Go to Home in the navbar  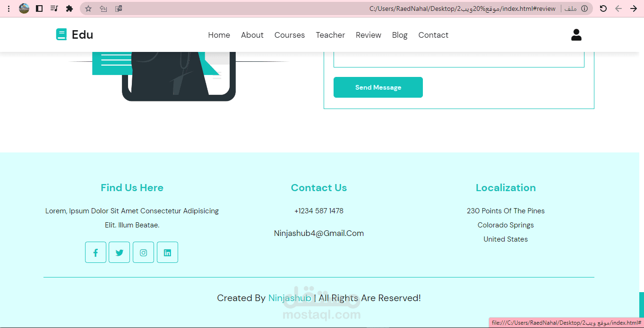click(x=219, y=35)
